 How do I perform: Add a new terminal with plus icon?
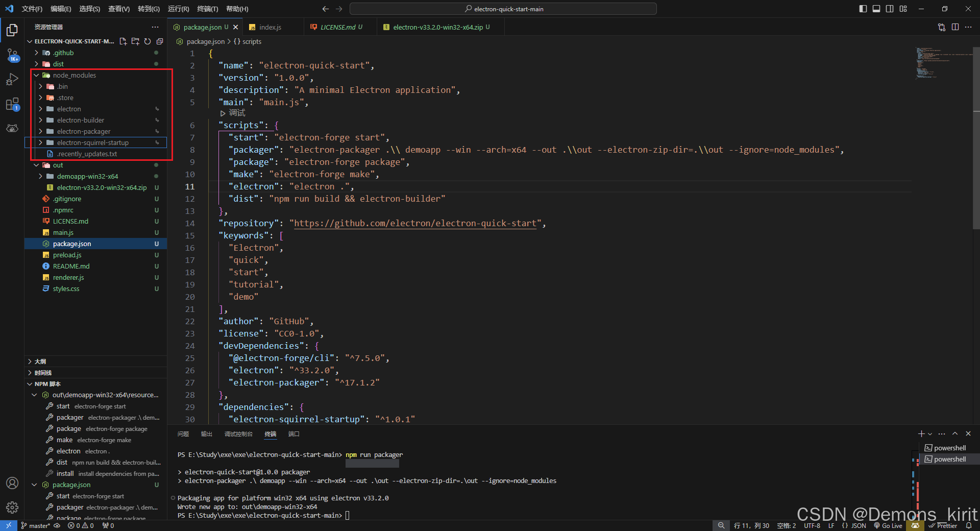(921, 433)
